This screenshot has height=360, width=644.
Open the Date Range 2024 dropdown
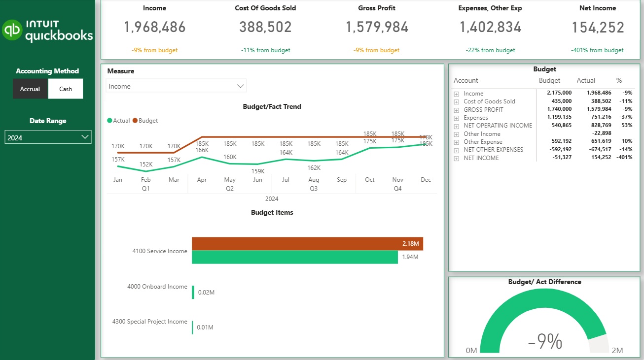[48, 137]
